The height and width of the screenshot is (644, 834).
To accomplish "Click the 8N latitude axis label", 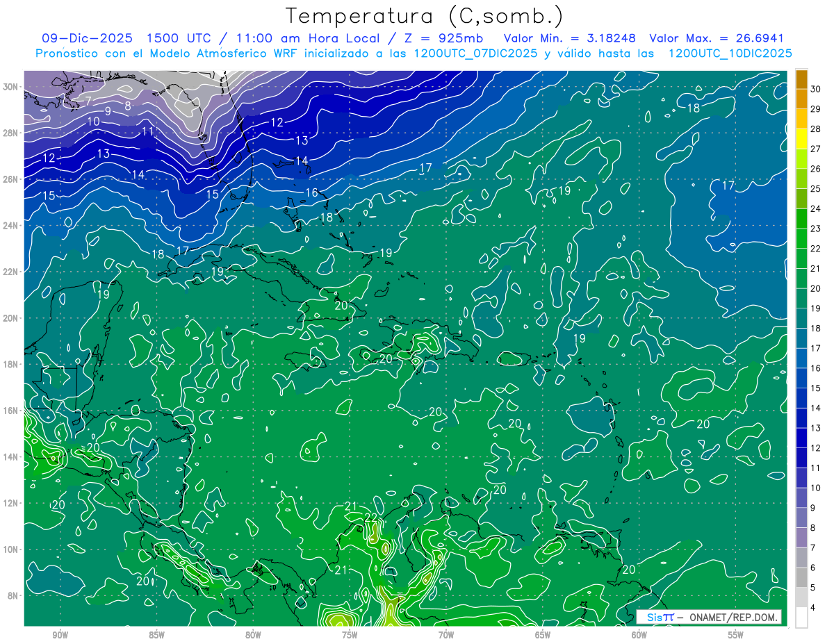I will [x=15, y=595].
